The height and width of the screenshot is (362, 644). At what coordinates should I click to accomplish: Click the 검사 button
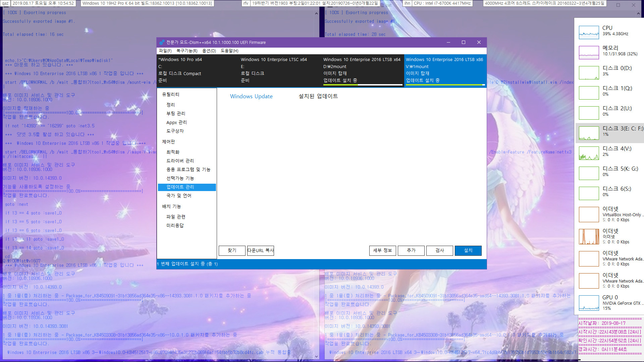click(x=440, y=251)
